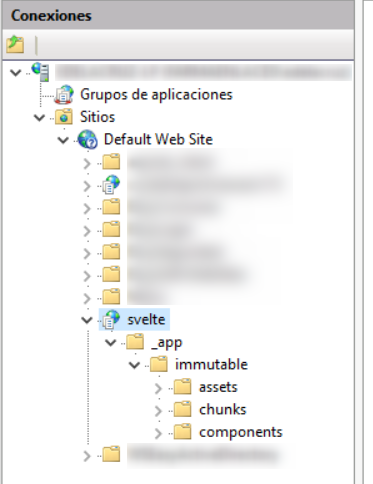Select the chunks folder label
The width and height of the screenshot is (373, 484).
pyautogui.click(x=223, y=410)
